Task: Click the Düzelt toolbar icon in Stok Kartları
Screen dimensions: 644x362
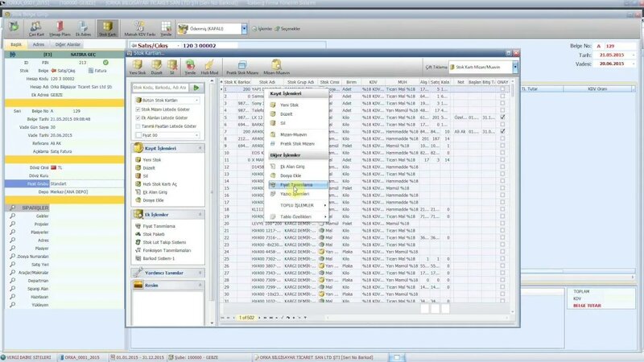Action: [x=156, y=65]
